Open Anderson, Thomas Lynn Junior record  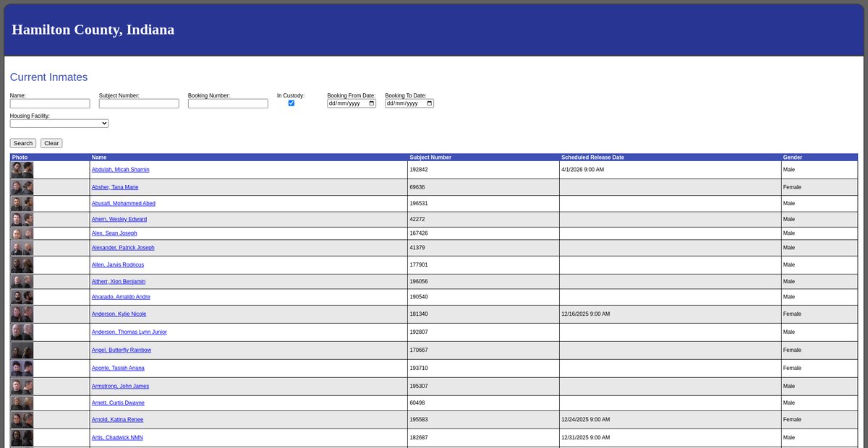(129, 332)
